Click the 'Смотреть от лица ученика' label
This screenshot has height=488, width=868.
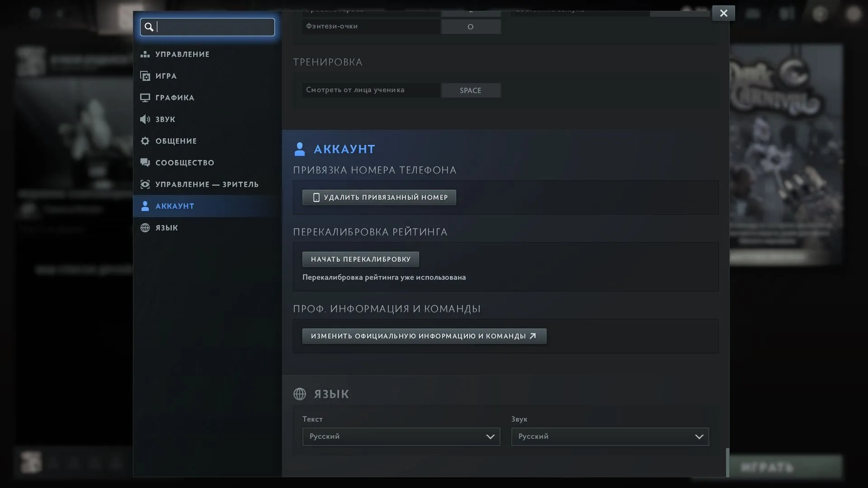point(355,90)
